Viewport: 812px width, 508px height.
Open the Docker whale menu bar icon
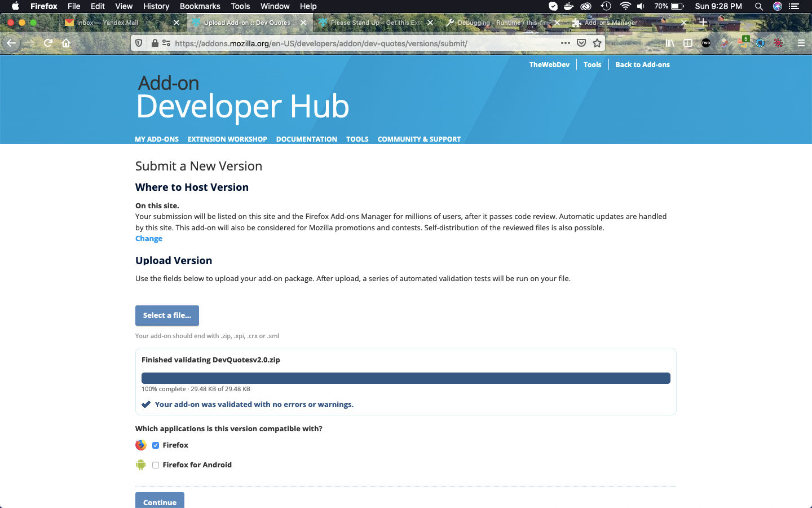[x=569, y=6]
